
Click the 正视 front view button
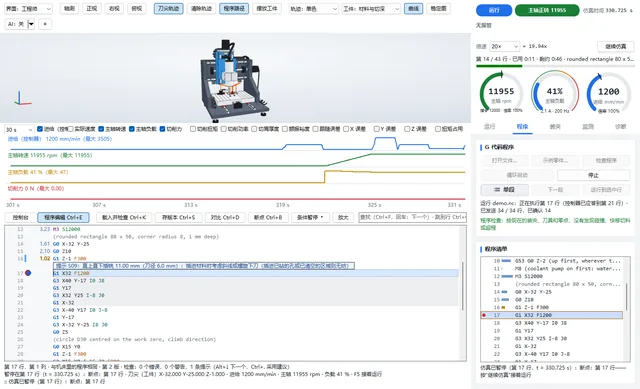[92, 9]
